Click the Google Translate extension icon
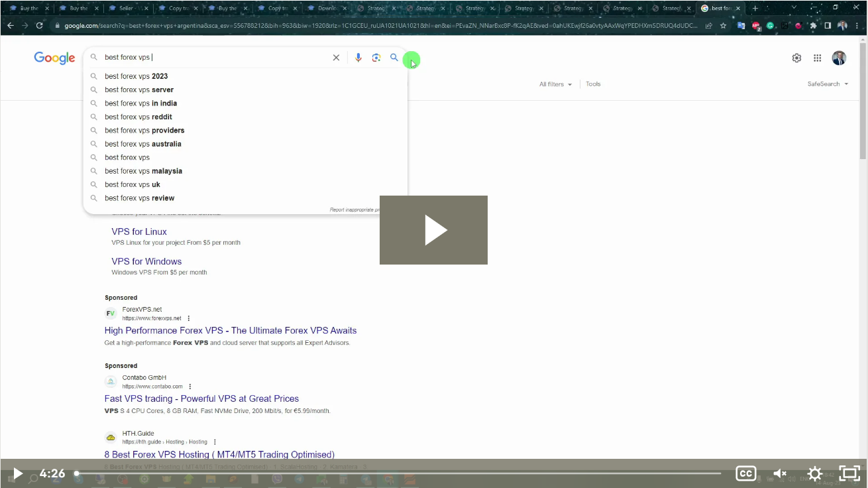This screenshot has height=488, width=868. [741, 26]
